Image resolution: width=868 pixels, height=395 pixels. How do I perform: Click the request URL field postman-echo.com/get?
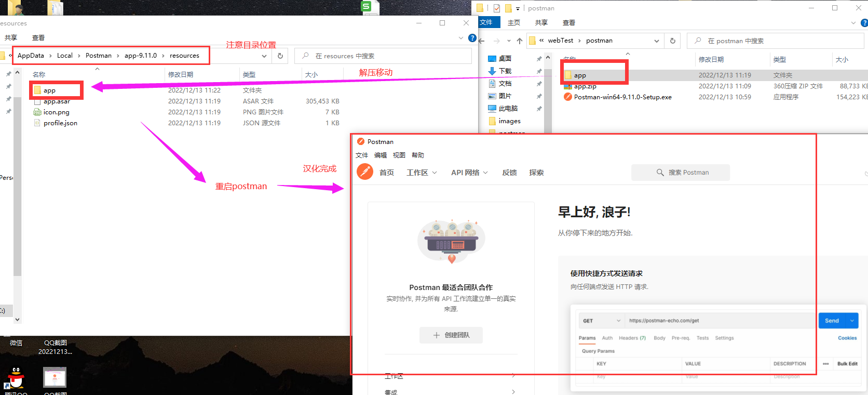[x=721, y=321]
